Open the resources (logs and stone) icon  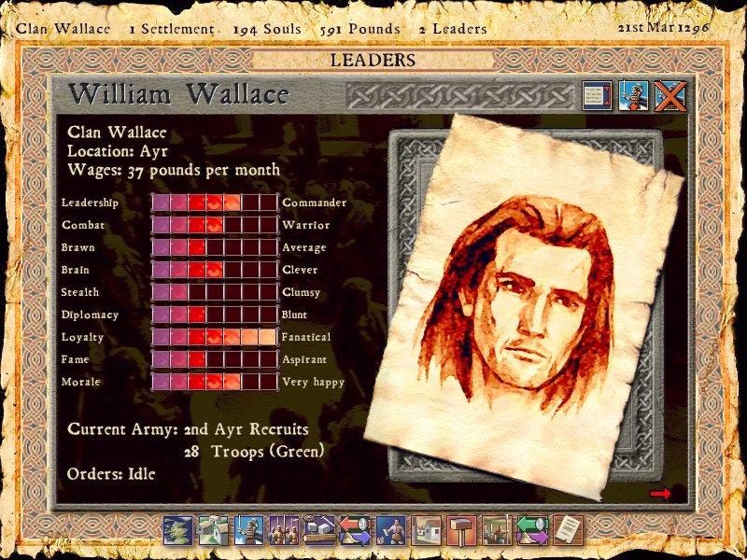(x=319, y=530)
